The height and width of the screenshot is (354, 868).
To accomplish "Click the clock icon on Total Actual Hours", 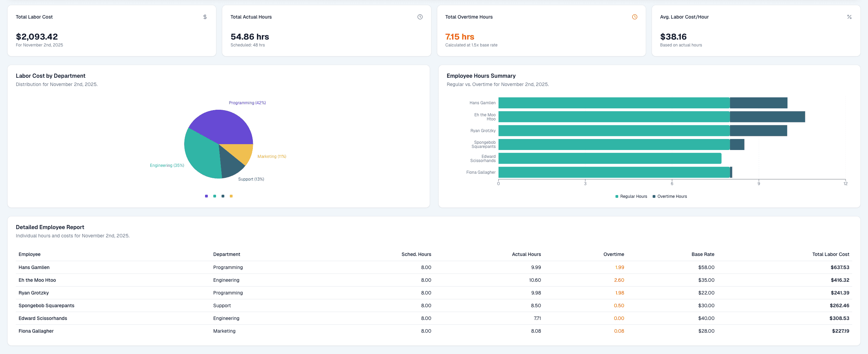I will point(420,17).
